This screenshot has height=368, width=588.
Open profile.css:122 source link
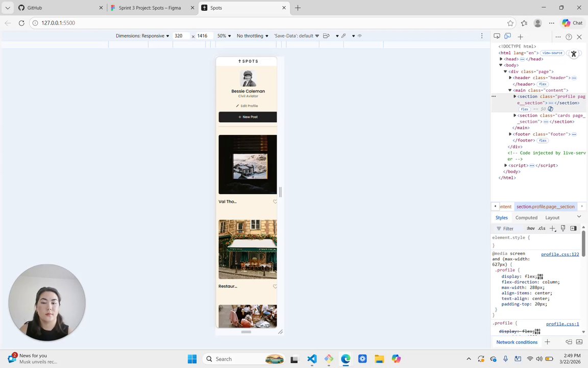[560, 254]
